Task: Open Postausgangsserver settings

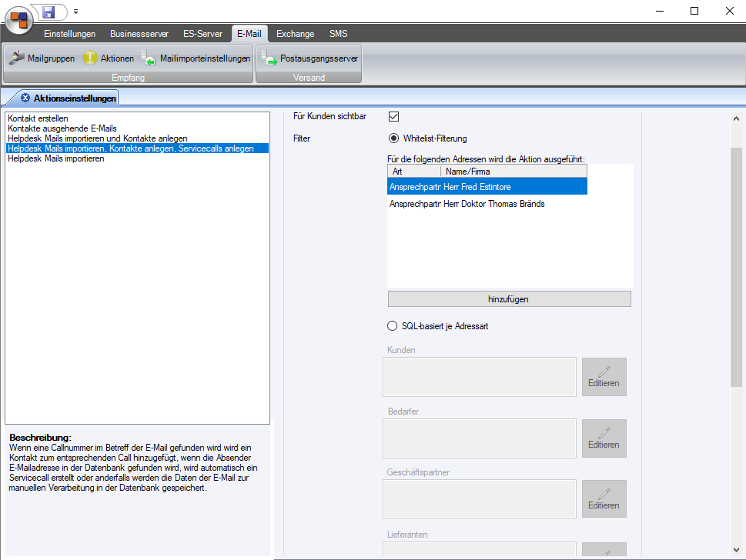Action: (309, 58)
